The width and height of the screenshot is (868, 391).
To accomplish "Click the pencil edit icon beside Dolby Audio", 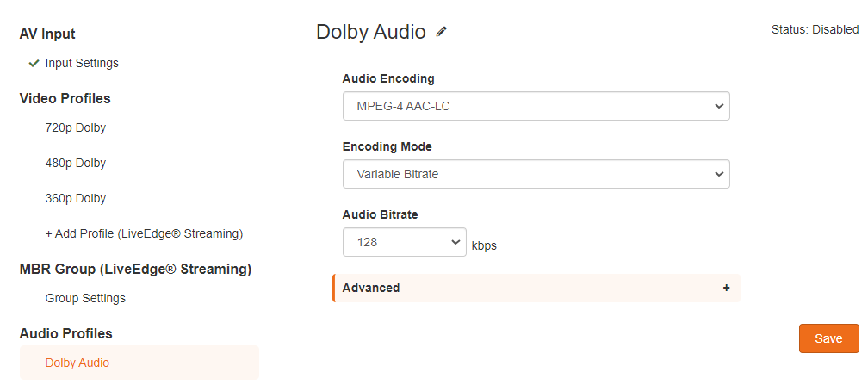I will point(441,32).
